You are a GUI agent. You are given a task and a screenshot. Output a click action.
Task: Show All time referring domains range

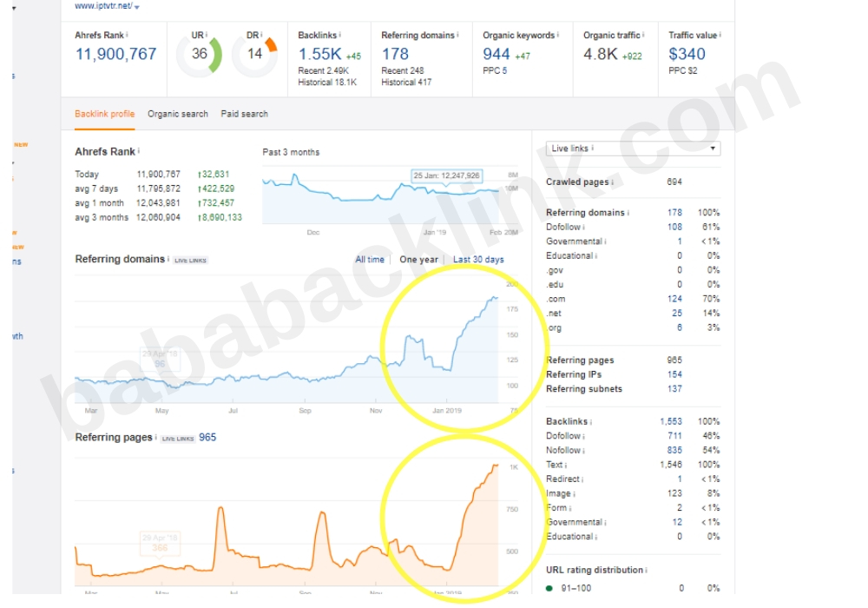click(x=370, y=259)
